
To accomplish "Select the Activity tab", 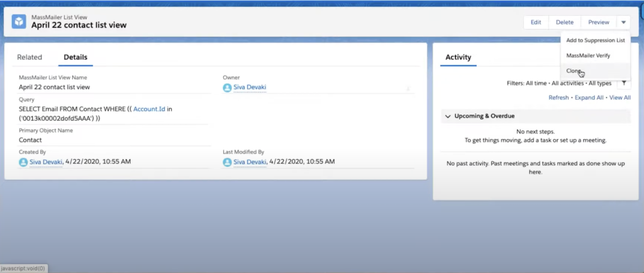I will pyautogui.click(x=458, y=57).
